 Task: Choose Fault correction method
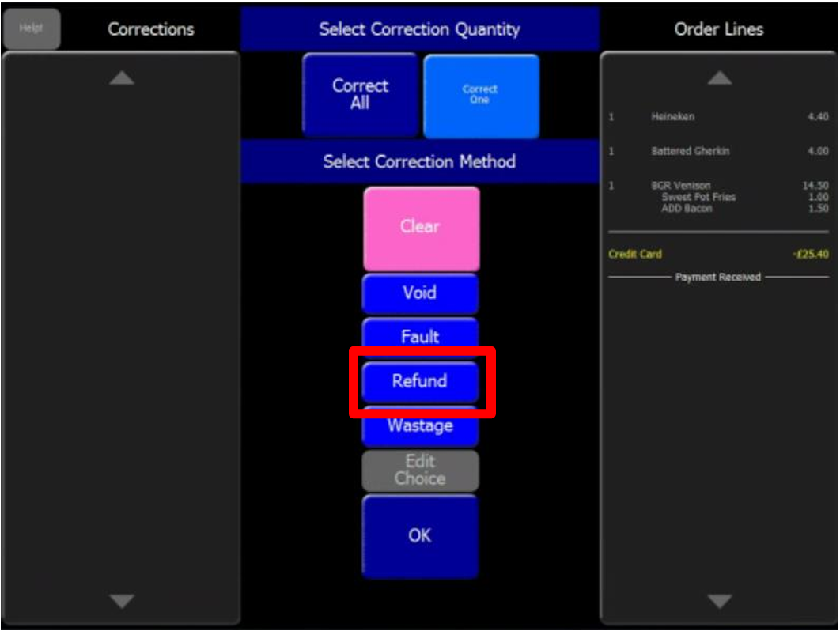[x=420, y=336]
